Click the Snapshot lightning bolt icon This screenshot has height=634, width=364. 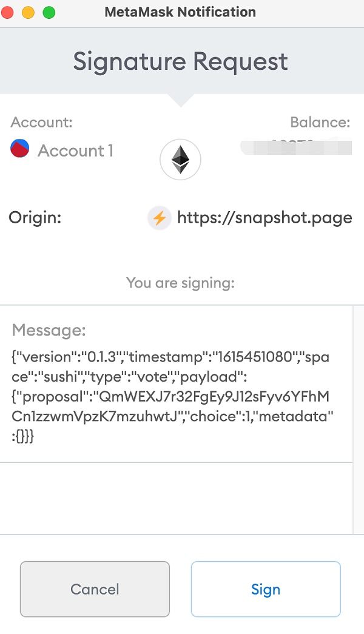(x=159, y=218)
